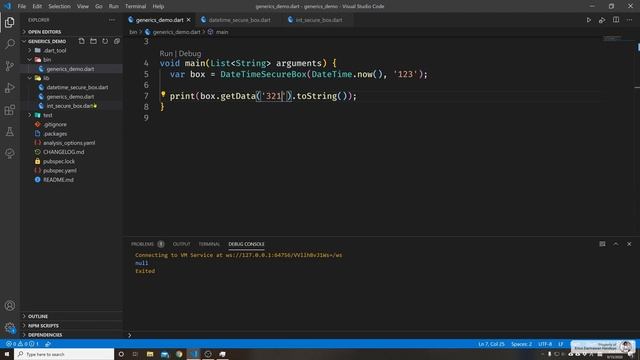
Task: Open the Explorer view in activity bar
Action: click(10, 22)
